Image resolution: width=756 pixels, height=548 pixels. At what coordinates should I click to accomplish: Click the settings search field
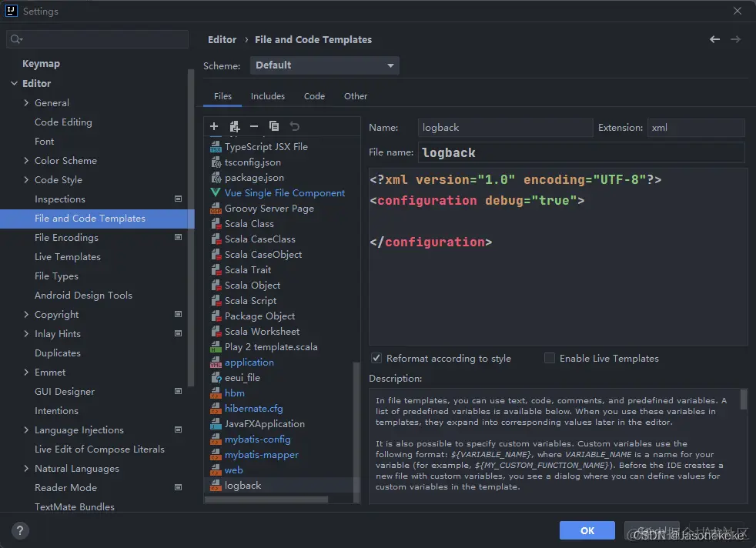coord(98,39)
